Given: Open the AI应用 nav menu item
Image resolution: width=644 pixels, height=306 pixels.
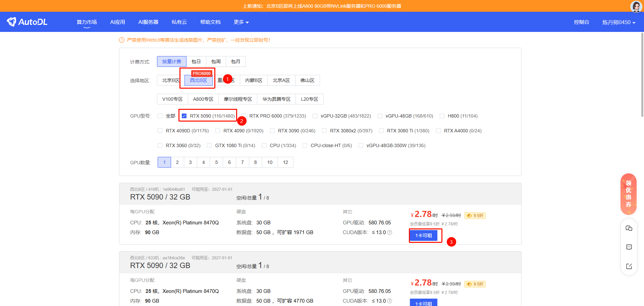Looking at the screenshot, I should (x=117, y=22).
